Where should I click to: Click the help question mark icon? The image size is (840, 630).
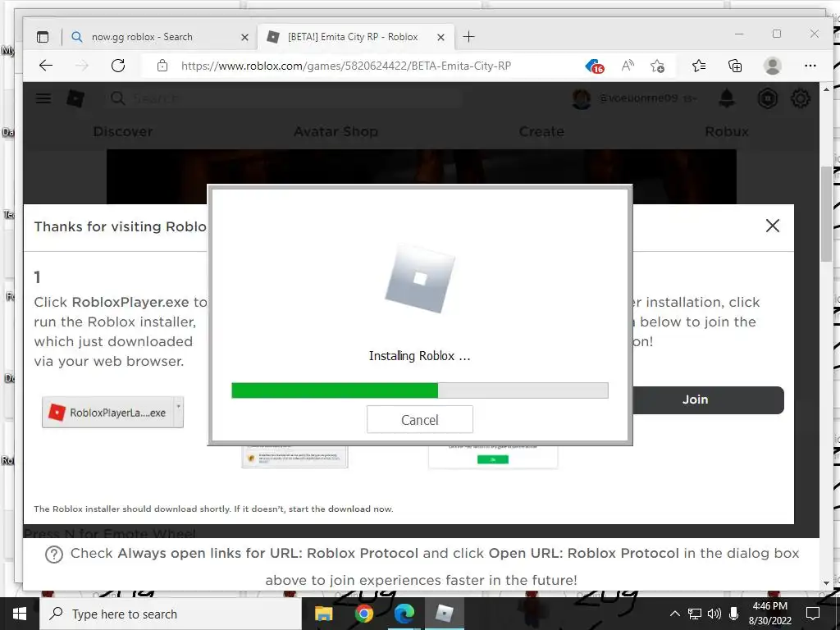[54, 554]
